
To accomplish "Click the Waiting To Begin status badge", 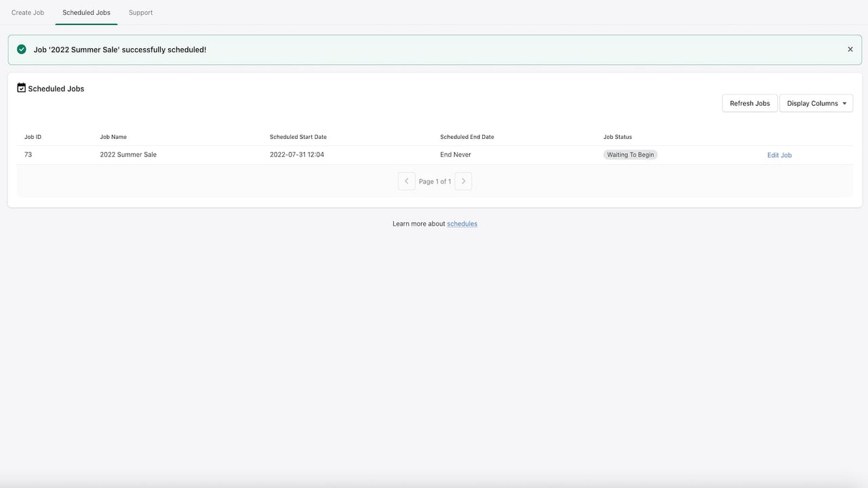I will (631, 155).
